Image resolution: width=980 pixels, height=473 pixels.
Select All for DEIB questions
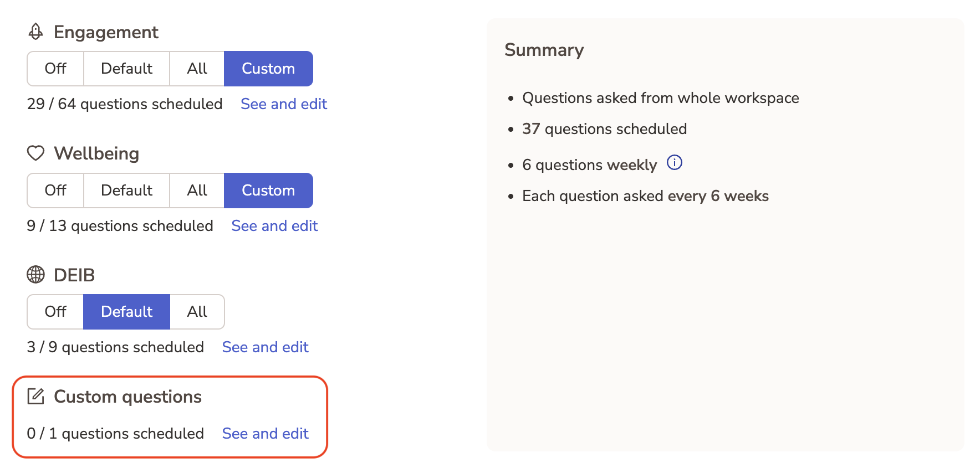197,312
